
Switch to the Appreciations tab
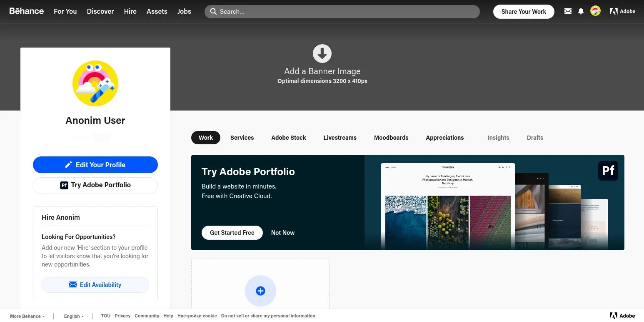pos(445,138)
